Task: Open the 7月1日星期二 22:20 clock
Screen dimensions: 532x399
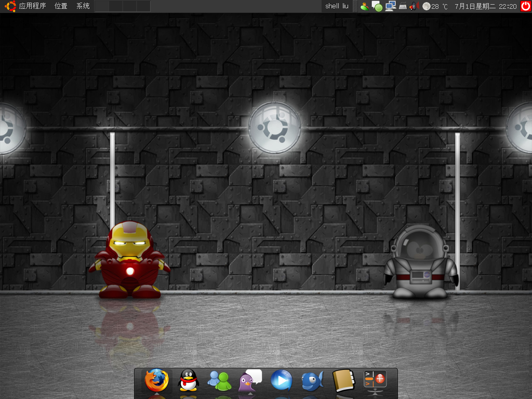Action: tap(486, 6)
